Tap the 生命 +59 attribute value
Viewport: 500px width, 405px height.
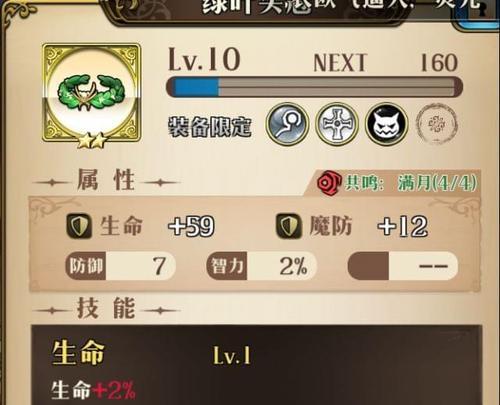pyautogui.click(x=191, y=226)
